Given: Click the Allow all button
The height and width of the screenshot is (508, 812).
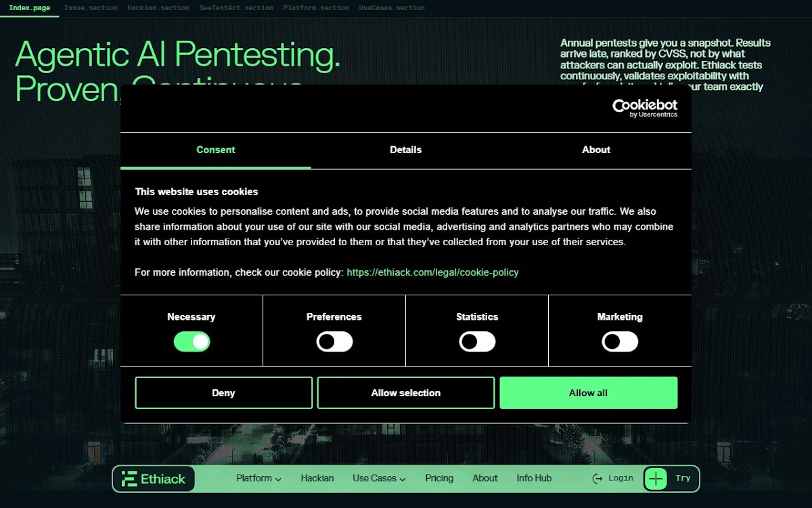Looking at the screenshot, I should click(589, 393).
